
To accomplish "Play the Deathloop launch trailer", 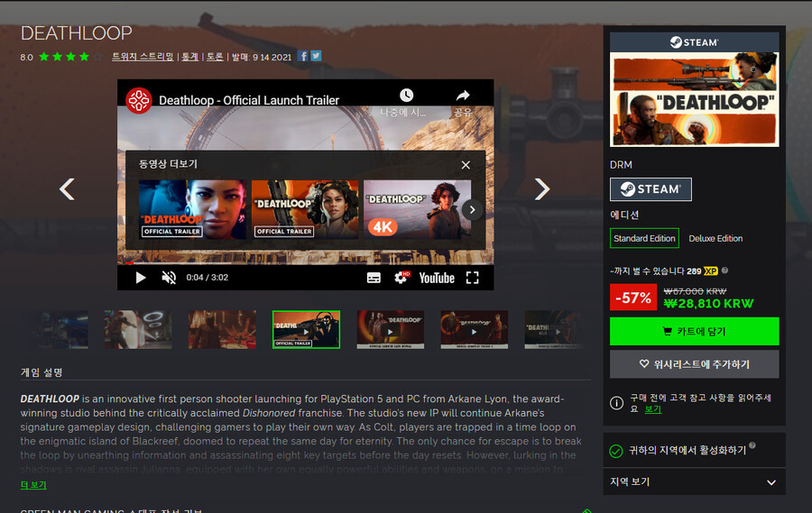I will pos(141,278).
